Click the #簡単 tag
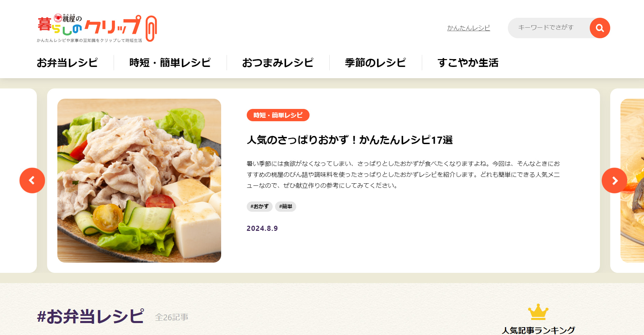The image size is (644, 335). 285,206
